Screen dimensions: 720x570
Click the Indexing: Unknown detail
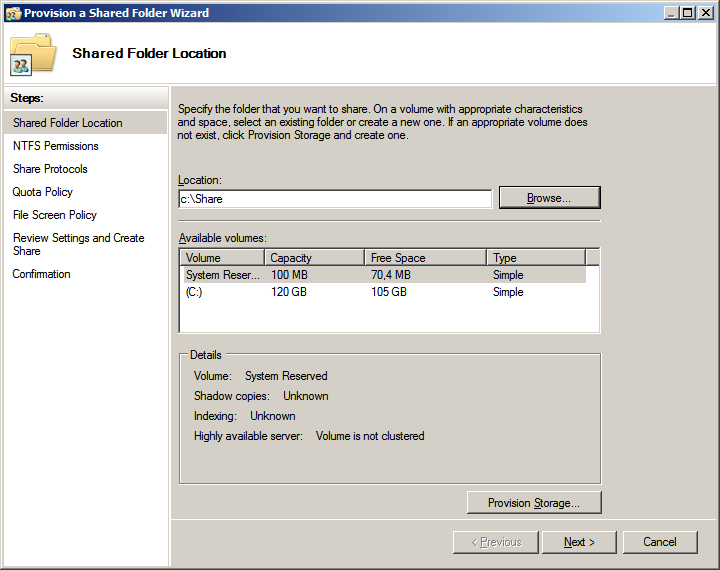(244, 416)
